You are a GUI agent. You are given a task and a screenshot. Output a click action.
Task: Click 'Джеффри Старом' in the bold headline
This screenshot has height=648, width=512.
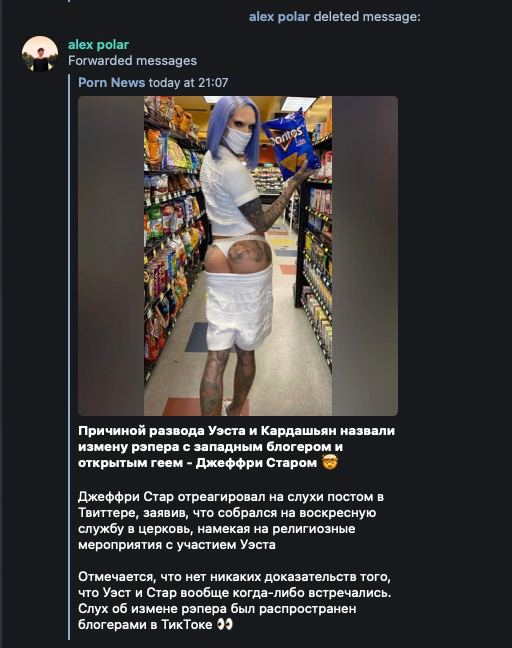pos(256,462)
